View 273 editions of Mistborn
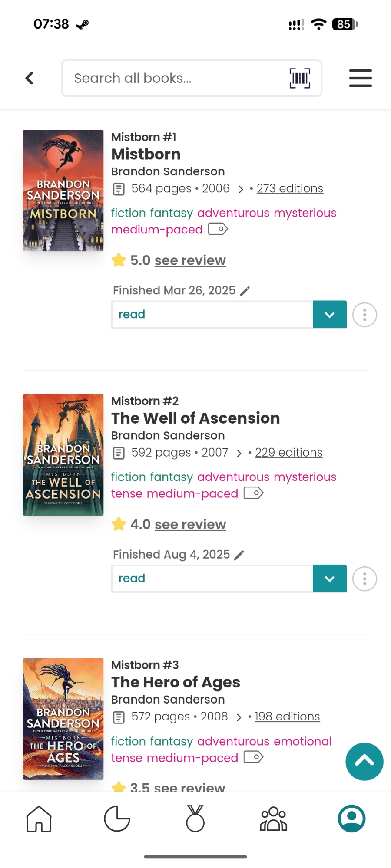This screenshot has height=868, width=391. tap(290, 188)
